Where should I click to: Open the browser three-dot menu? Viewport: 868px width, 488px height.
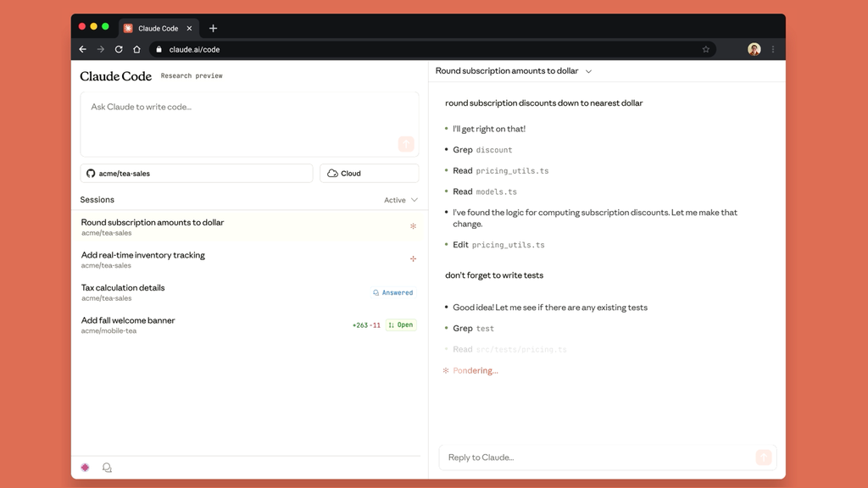click(773, 49)
